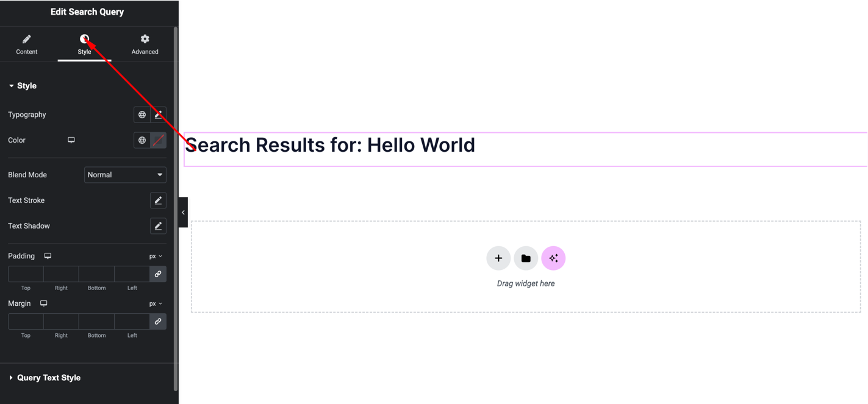
Task: Click the pink AI sparkle button
Action: (x=553, y=258)
